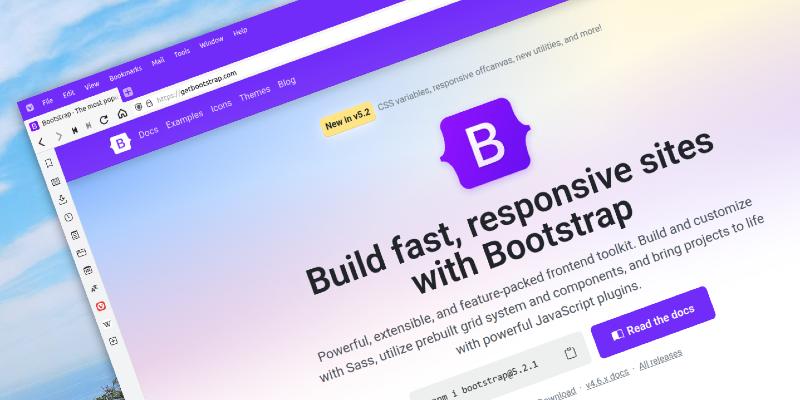Click the Bootstrap logo in navbar

tap(120, 144)
